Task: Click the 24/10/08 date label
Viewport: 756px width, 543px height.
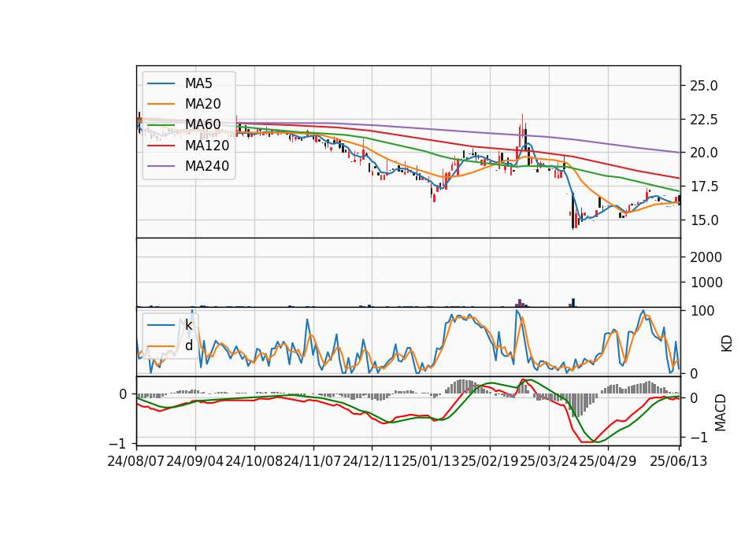Action: [x=254, y=461]
